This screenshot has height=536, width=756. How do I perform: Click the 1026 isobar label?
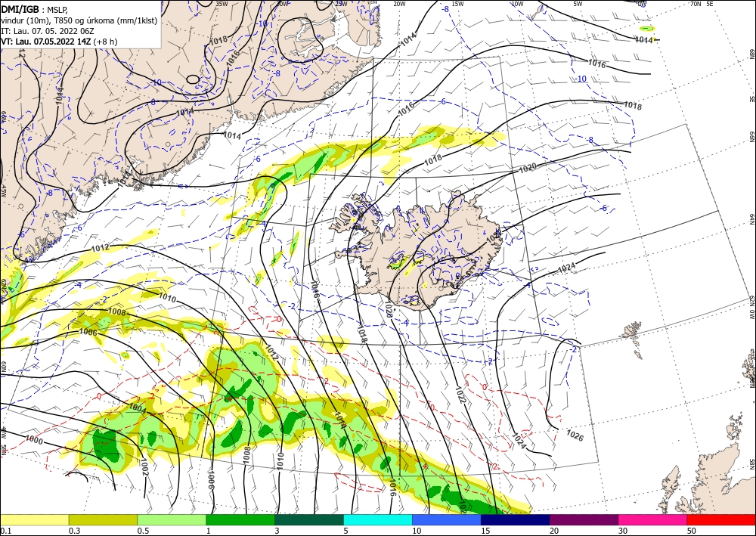tap(575, 435)
